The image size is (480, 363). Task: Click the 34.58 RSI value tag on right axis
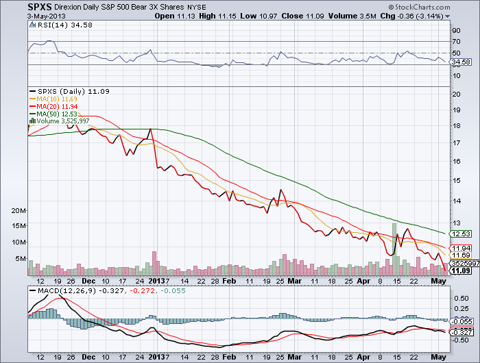tap(461, 62)
